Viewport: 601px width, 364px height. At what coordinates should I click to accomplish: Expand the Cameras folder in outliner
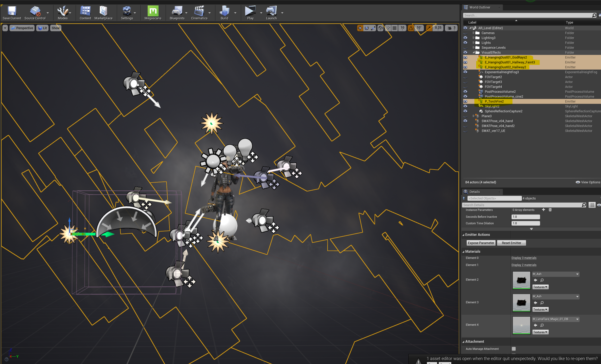coord(473,33)
